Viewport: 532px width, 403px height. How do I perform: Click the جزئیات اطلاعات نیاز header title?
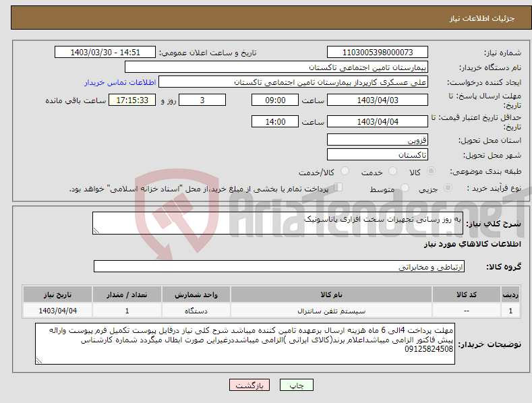[x=482, y=18]
